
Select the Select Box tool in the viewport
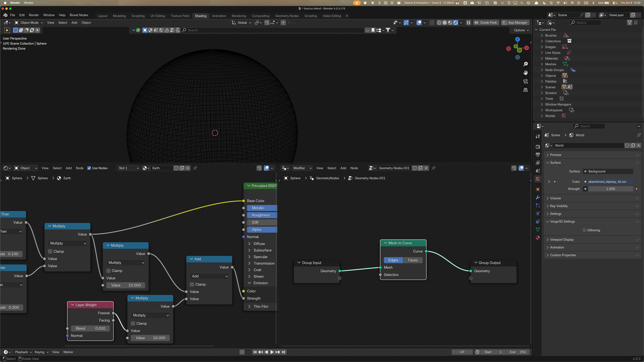click(7, 30)
